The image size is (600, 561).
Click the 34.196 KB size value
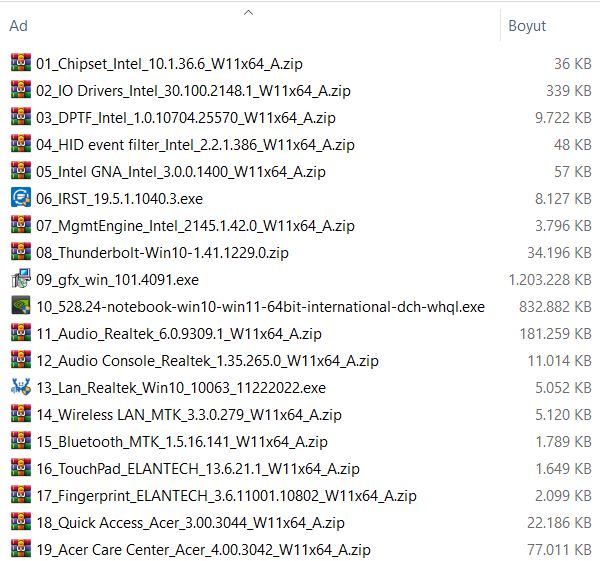pyautogui.click(x=559, y=253)
